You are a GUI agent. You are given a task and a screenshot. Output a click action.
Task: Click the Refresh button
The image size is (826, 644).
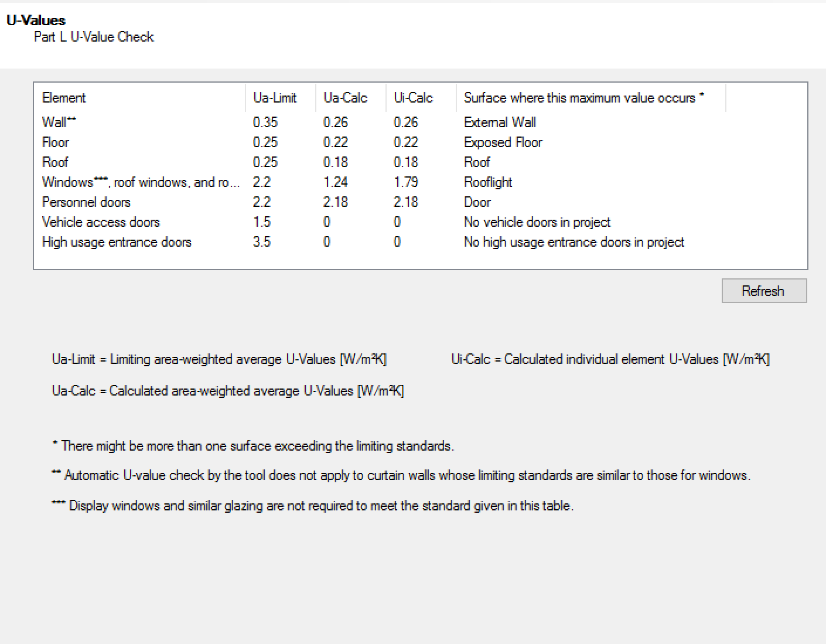pos(764,291)
